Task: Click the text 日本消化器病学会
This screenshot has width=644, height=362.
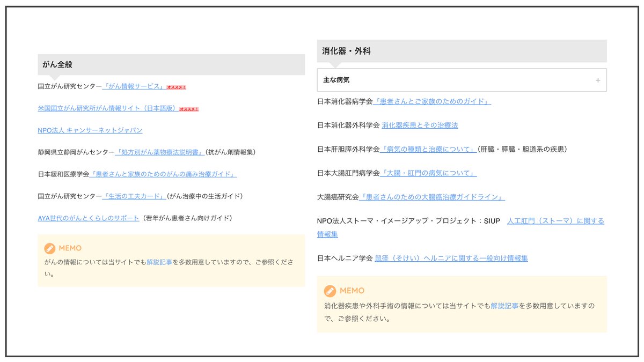Action: tap(345, 101)
